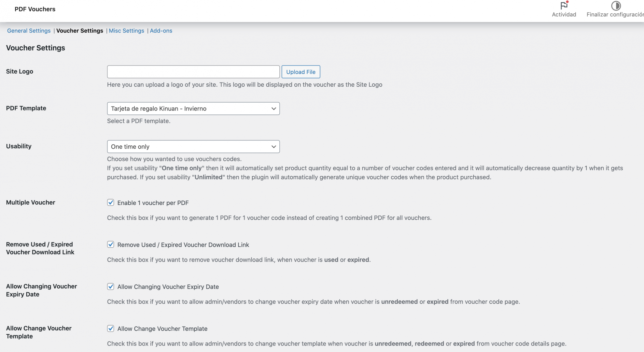This screenshot has width=644, height=352.
Task: Click the Voucher Settings section heading
Action: tap(35, 48)
